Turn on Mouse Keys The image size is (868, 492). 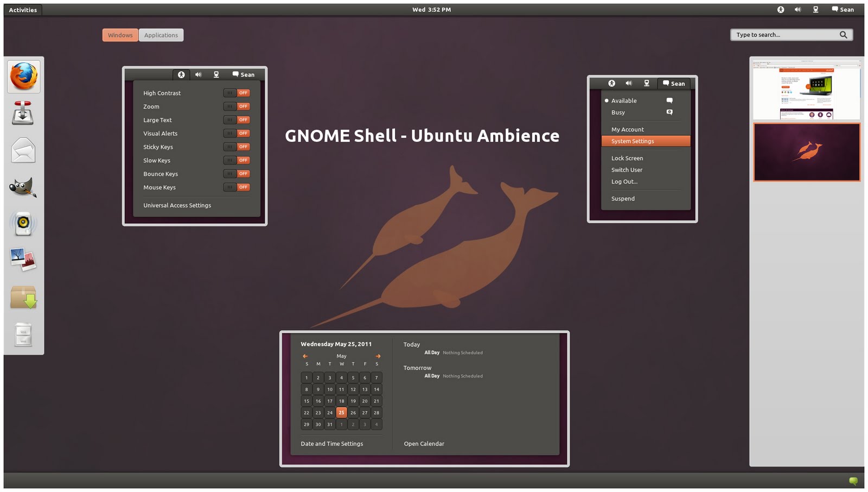237,187
